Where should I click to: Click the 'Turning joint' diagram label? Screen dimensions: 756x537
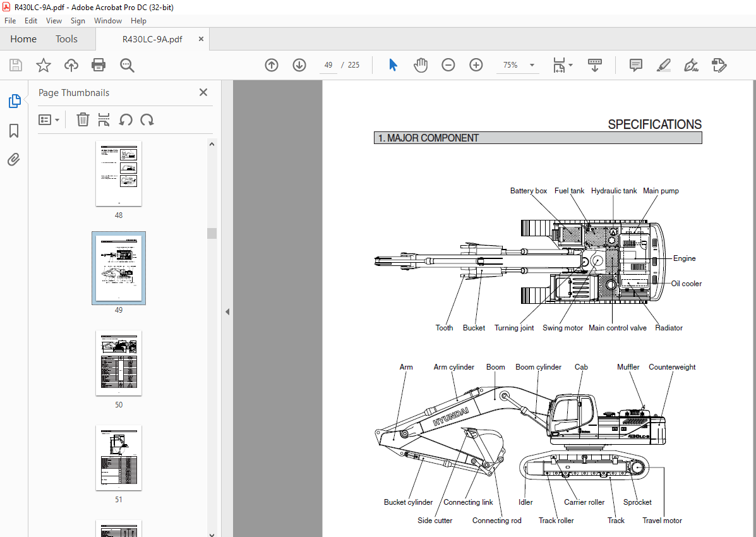(514, 328)
